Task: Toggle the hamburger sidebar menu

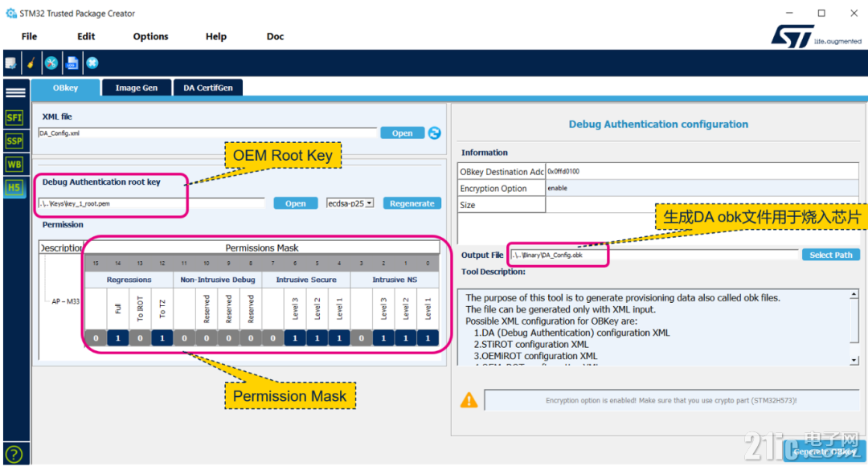Action: pyautogui.click(x=15, y=92)
